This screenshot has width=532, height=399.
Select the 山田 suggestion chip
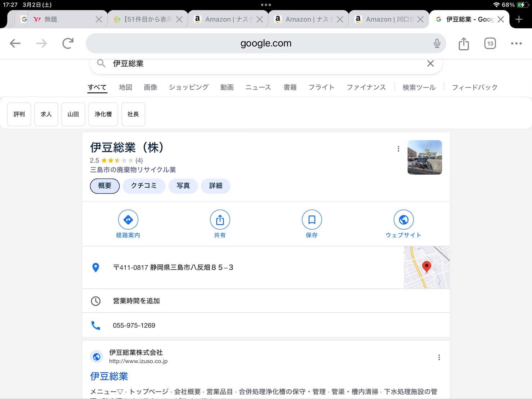(73, 114)
